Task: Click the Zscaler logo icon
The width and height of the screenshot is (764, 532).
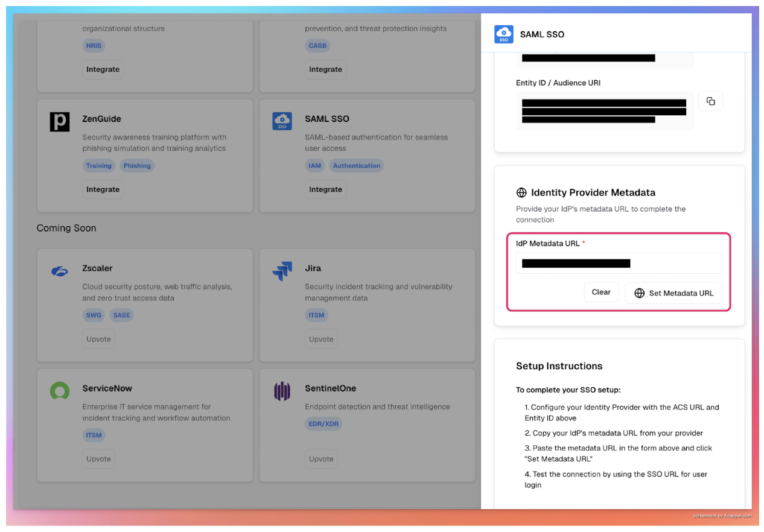Action: pos(60,271)
